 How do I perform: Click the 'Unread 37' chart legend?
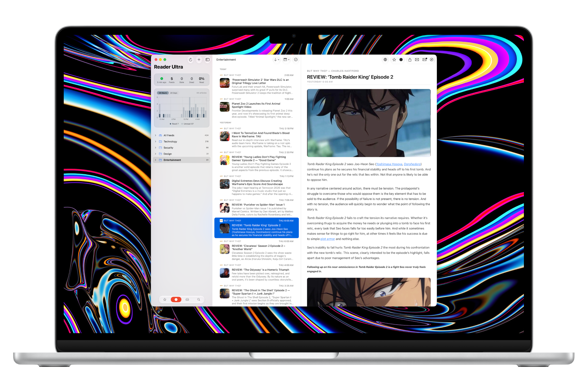(x=187, y=124)
